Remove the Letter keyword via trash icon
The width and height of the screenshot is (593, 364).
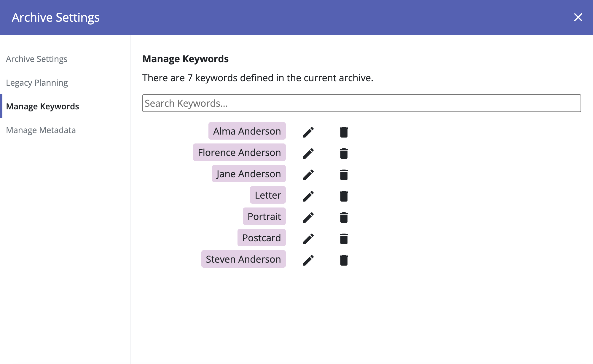click(344, 196)
